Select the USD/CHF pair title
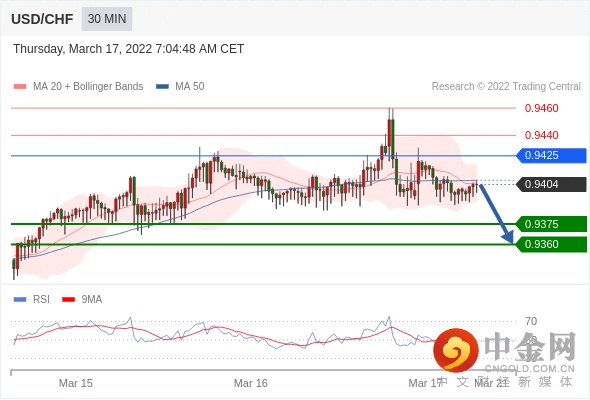Viewport: 590px width, 400px height. click(x=42, y=19)
